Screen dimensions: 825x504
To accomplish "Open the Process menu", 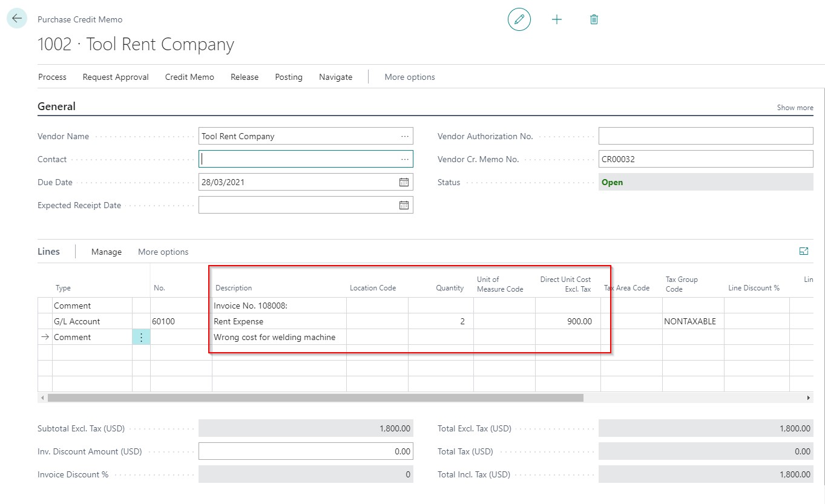I will click(52, 77).
